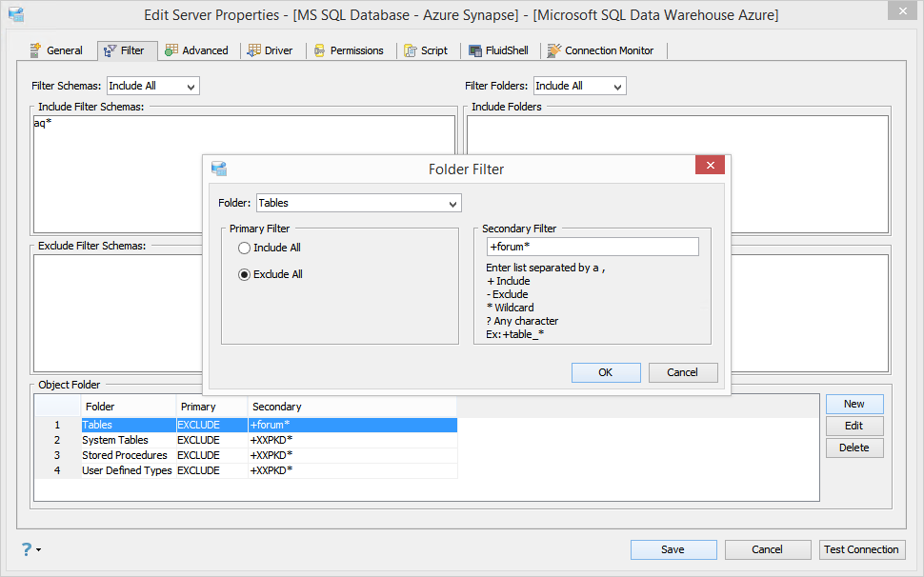
Task: Click OK in the Folder Filter dialog
Action: [x=606, y=372]
